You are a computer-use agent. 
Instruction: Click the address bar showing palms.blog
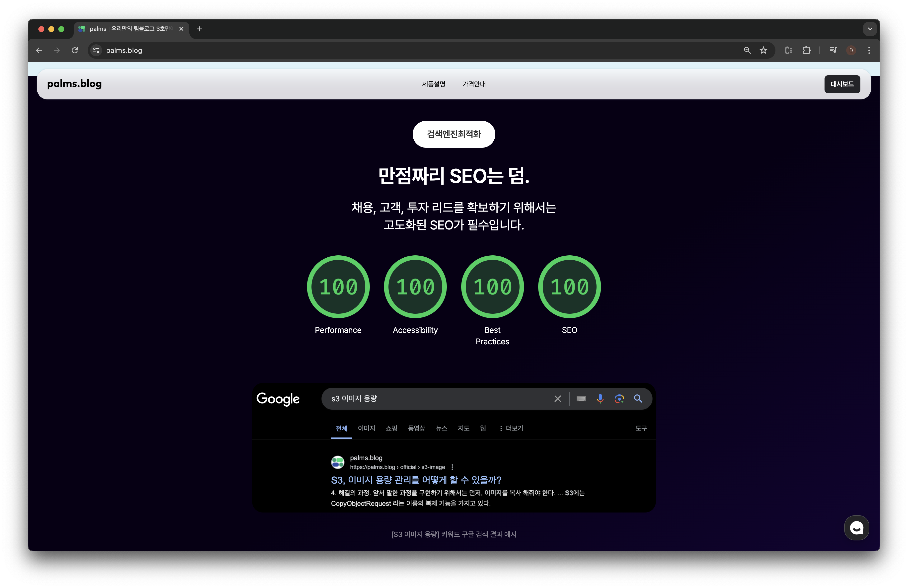pos(124,50)
